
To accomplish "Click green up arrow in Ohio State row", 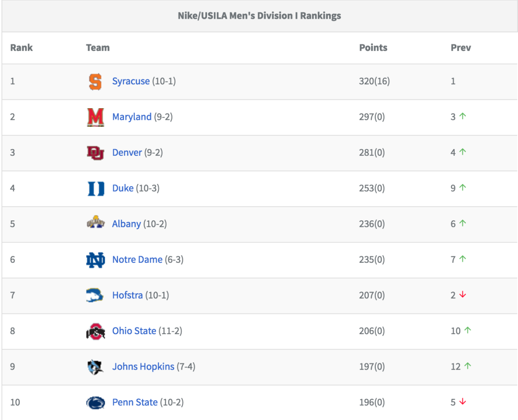I will pyautogui.click(x=468, y=330).
